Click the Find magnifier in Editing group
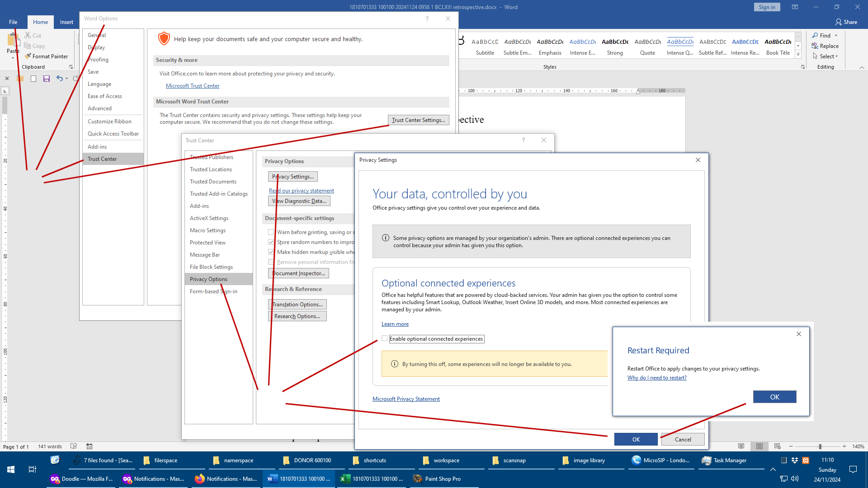 815,35
